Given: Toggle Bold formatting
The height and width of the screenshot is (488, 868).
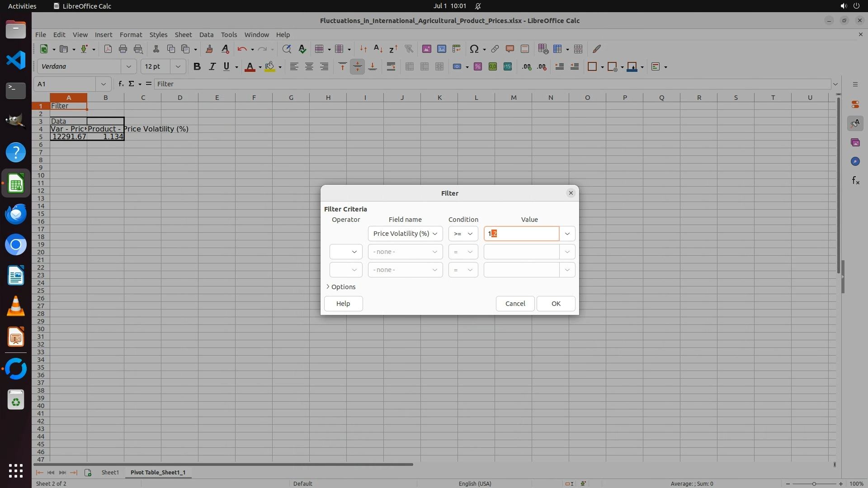Looking at the screenshot, I should 197,66.
